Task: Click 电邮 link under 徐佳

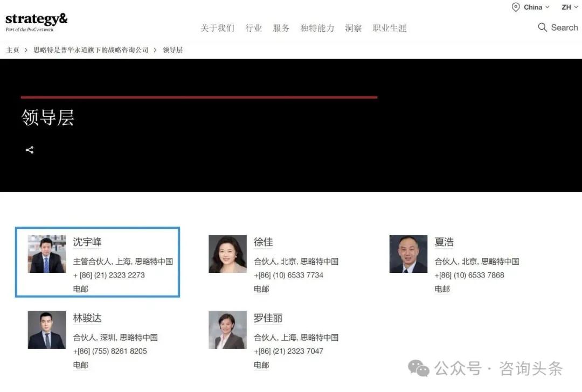Action: (x=261, y=289)
